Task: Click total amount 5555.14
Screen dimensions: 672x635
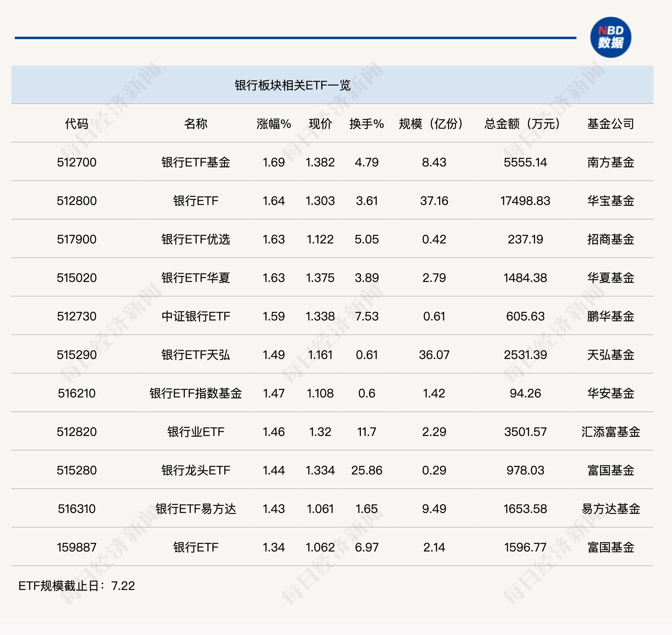Action: [525, 163]
